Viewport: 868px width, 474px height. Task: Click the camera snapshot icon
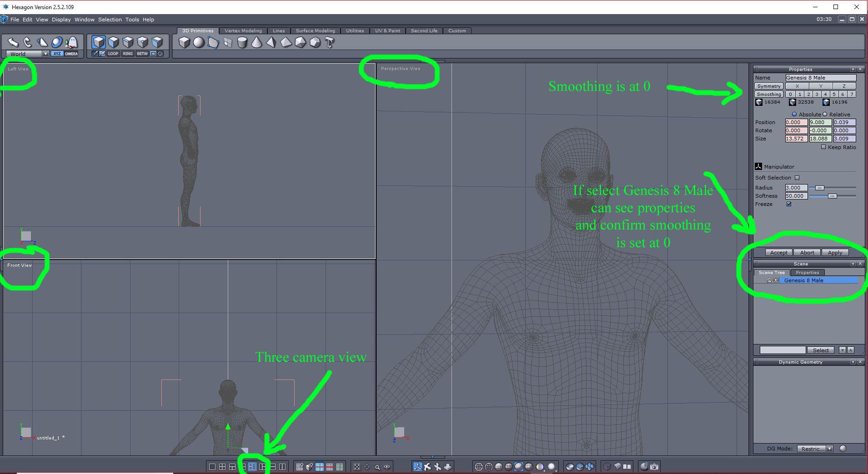click(654, 467)
